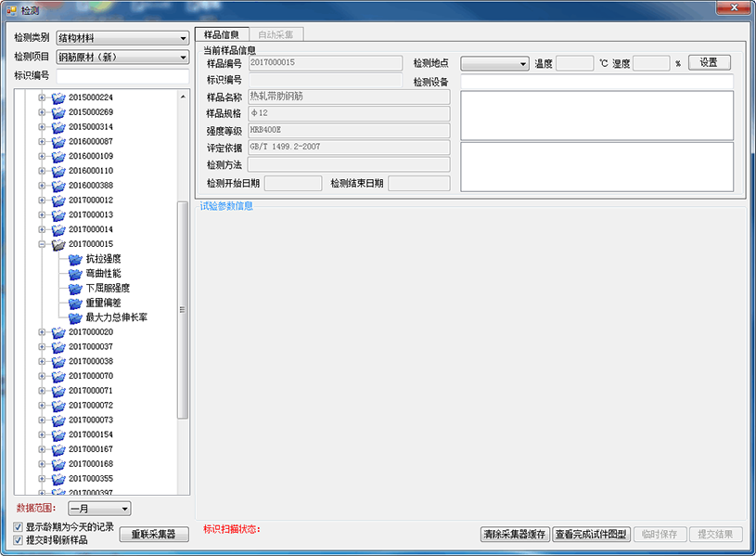Click the 重联采集器 button
756x556 pixels.
(x=153, y=535)
